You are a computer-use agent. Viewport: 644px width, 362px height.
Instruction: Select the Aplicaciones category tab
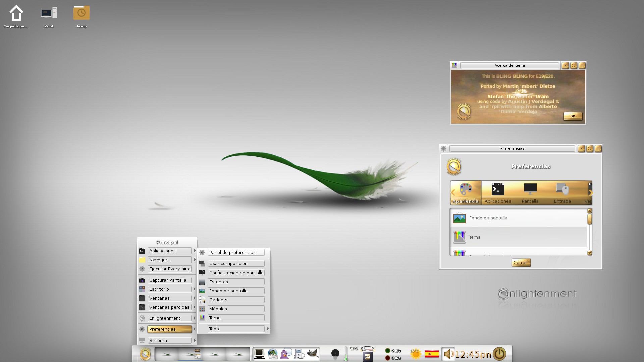click(x=498, y=193)
